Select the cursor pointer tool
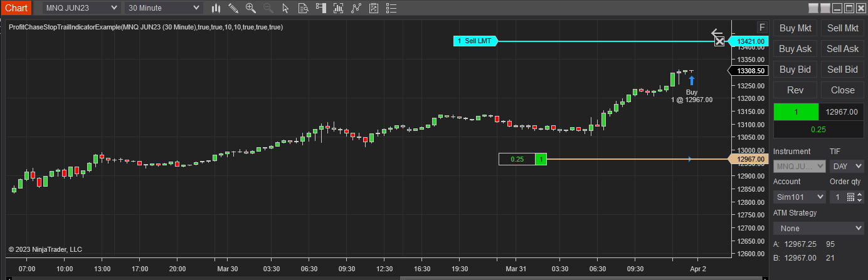This screenshot has width=868, height=280. (286, 8)
